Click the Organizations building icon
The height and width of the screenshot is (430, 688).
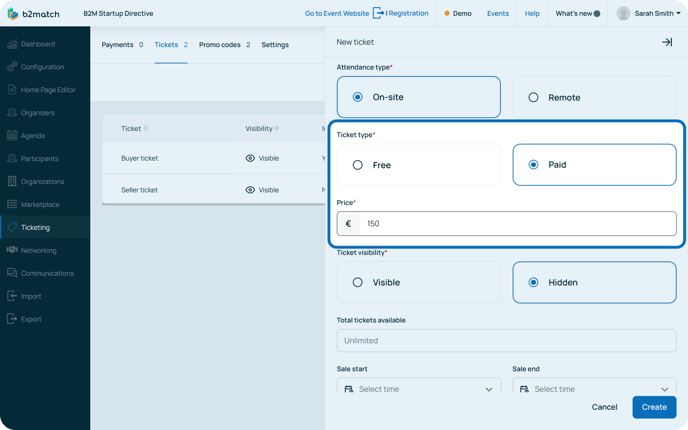[x=12, y=181]
